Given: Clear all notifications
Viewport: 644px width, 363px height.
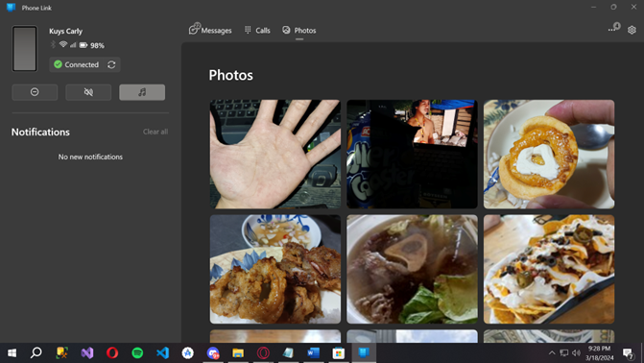Looking at the screenshot, I should [x=155, y=132].
